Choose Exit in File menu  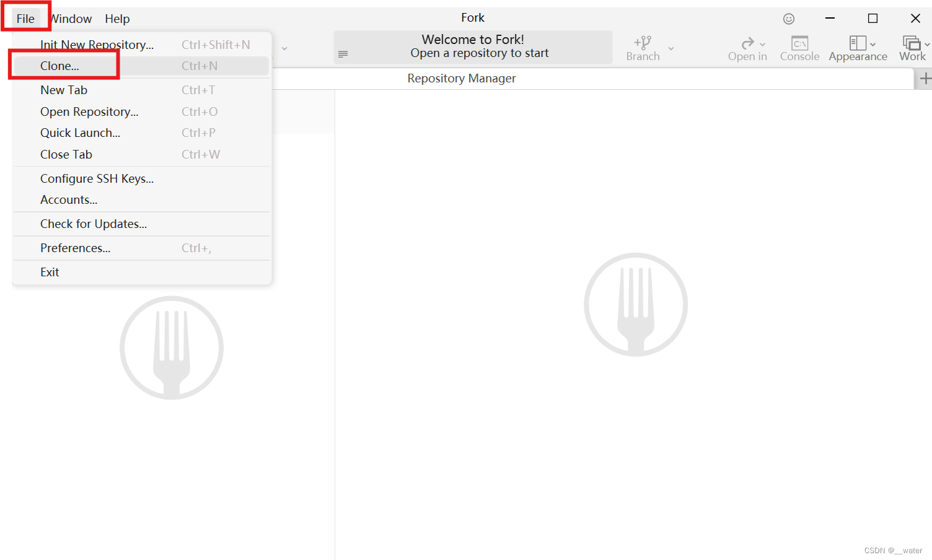point(142,272)
